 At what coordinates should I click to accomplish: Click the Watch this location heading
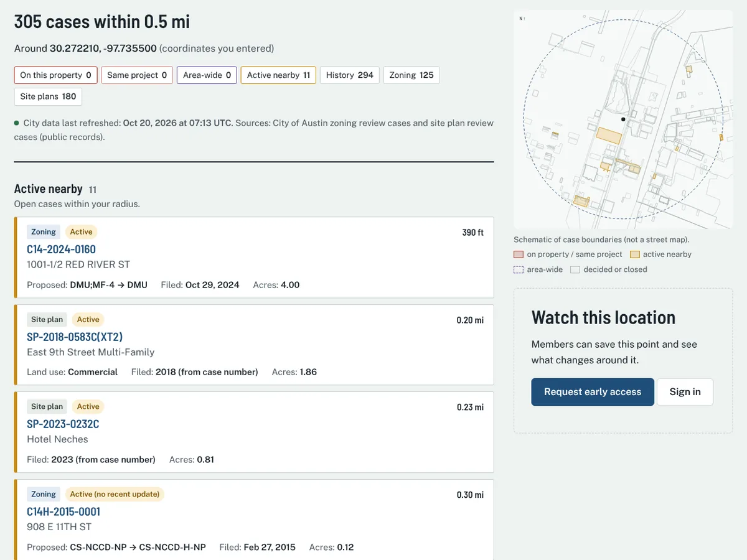click(603, 318)
